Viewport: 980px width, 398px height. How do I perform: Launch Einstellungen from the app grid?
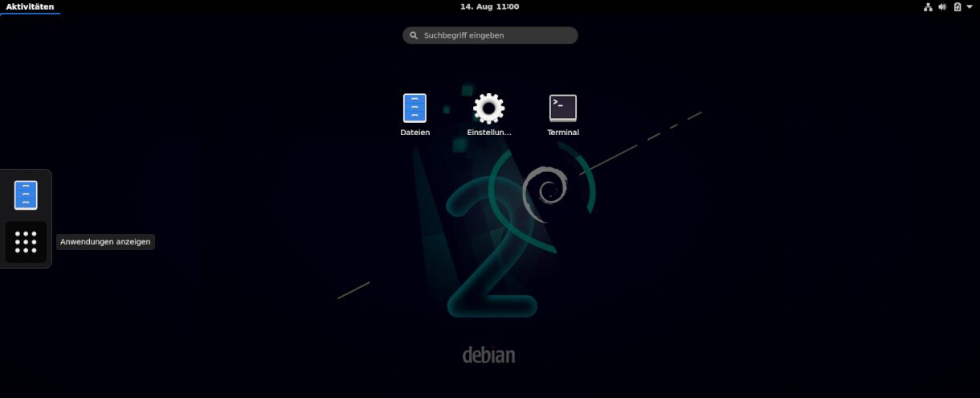pyautogui.click(x=488, y=114)
